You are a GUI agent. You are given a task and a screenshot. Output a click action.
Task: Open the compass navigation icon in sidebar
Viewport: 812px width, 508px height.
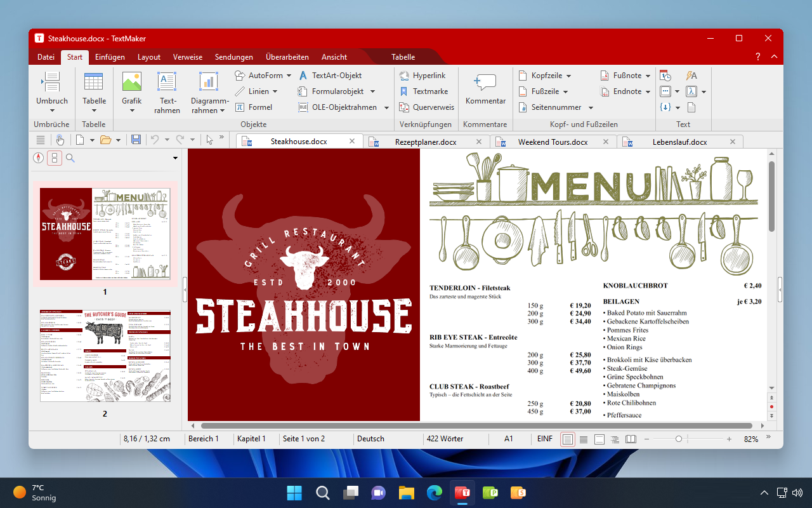pos(39,158)
